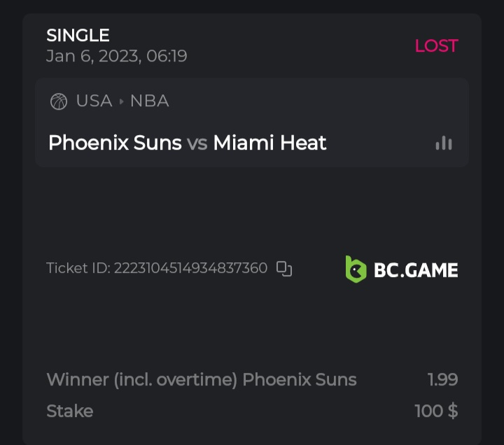Click the green BC.GAME logo icon
The height and width of the screenshot is (445, 504).
coord(356,269)
